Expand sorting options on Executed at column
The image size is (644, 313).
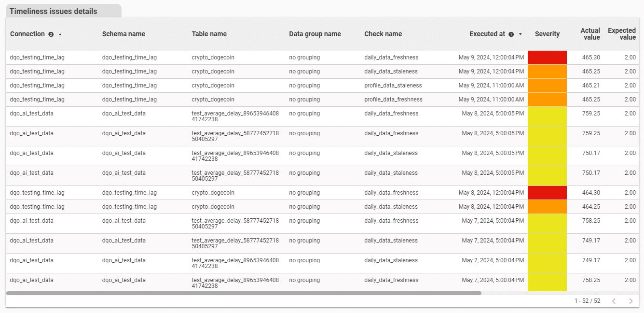tap(521, 34)
